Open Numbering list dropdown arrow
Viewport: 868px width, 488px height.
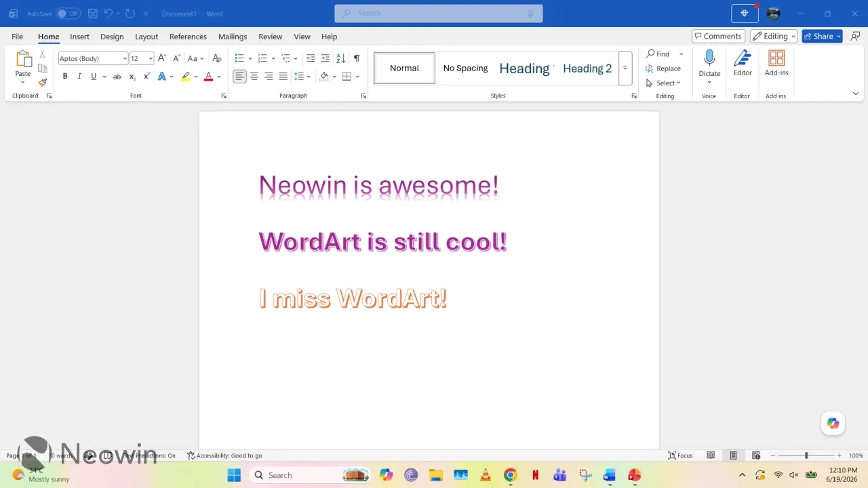pyautogui.click(x=273, y=58)
